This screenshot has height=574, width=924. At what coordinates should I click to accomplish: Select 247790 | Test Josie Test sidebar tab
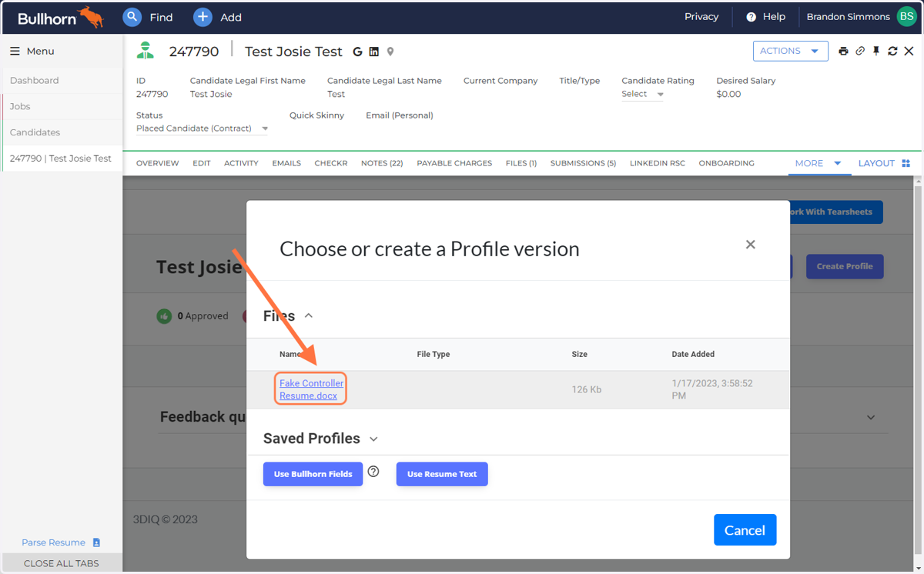pos(62,159)
